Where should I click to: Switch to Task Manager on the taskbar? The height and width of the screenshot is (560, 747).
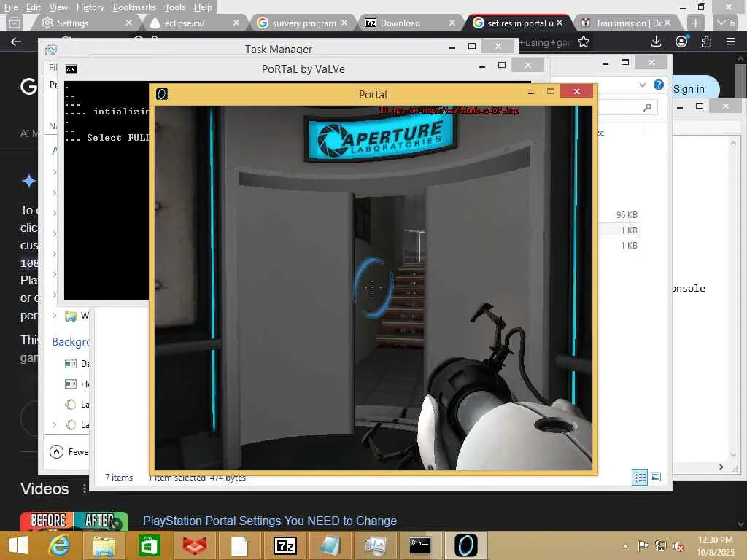[376, 545]
